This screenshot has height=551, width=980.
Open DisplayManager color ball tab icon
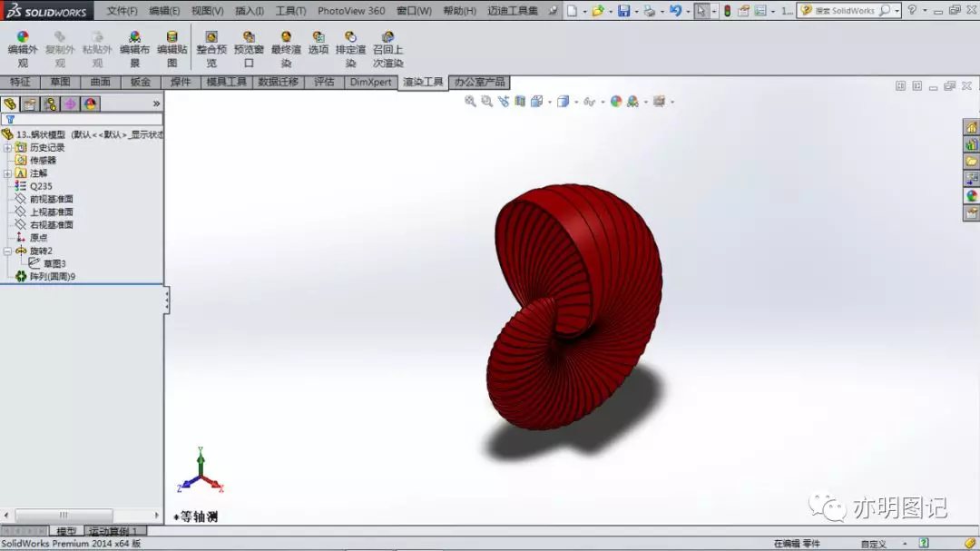coord(90,103)
